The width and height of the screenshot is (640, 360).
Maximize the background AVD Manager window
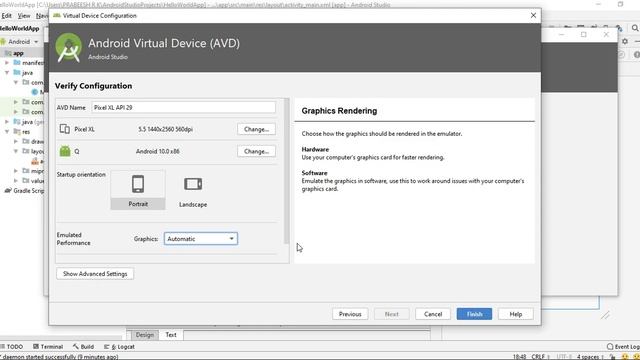coord(584,35)
